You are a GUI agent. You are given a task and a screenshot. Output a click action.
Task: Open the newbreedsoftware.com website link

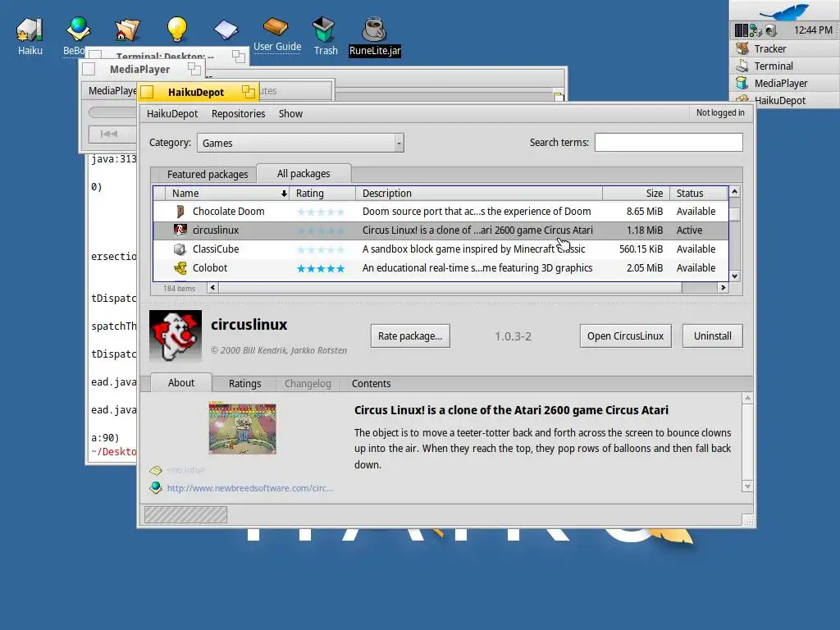pos(250,488)
